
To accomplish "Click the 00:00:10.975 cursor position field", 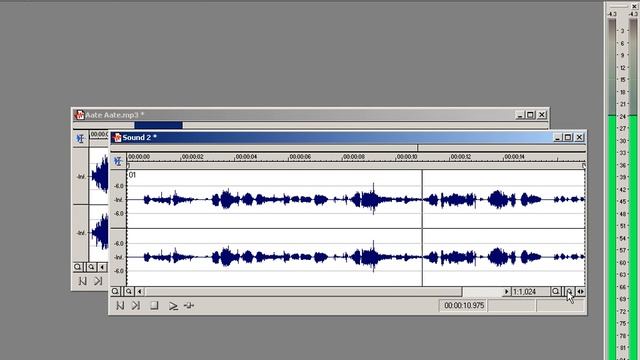I will pos(463,305).
